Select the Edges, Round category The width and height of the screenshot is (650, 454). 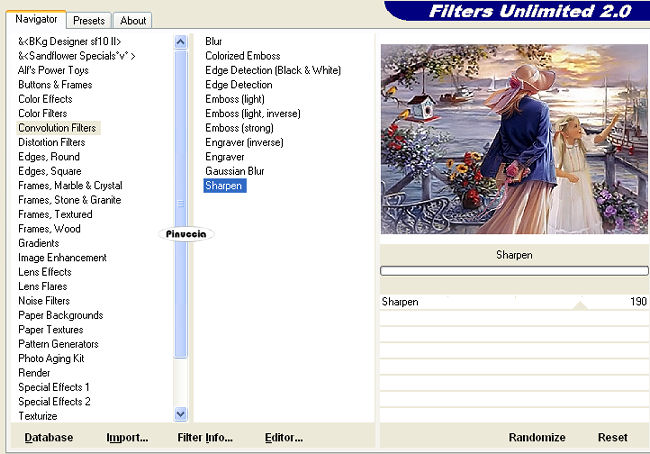point(49,157)
